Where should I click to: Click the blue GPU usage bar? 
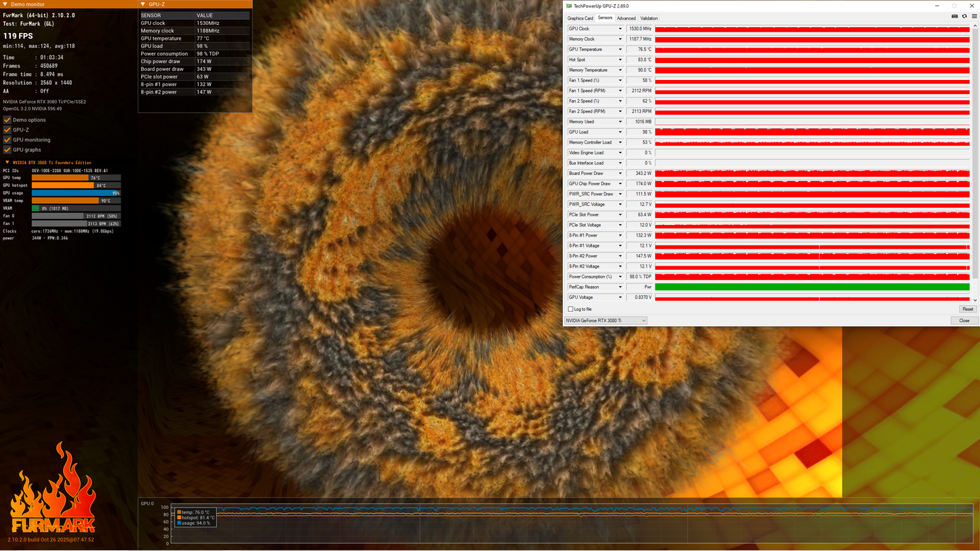[x=76, y=193]
